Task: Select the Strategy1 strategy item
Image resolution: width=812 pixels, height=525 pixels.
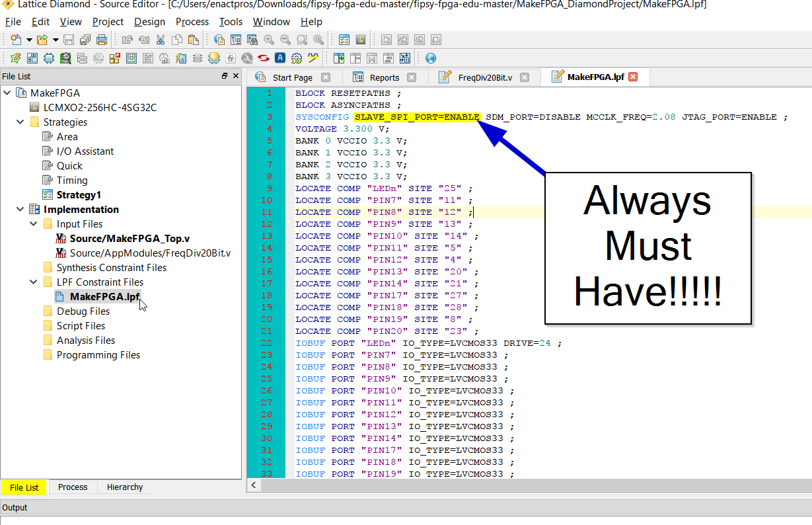Action: 79,195
